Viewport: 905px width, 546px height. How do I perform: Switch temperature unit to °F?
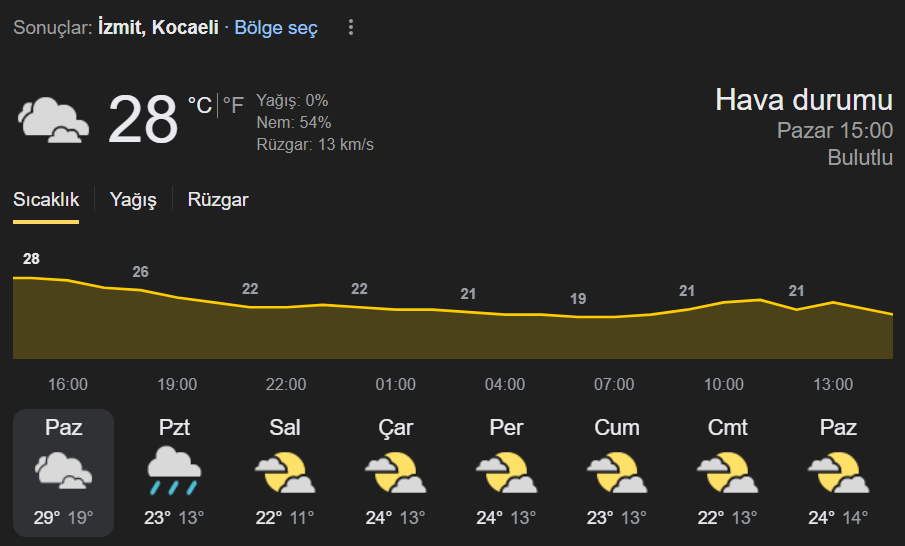pyautogui.click(x=233, y=105)
